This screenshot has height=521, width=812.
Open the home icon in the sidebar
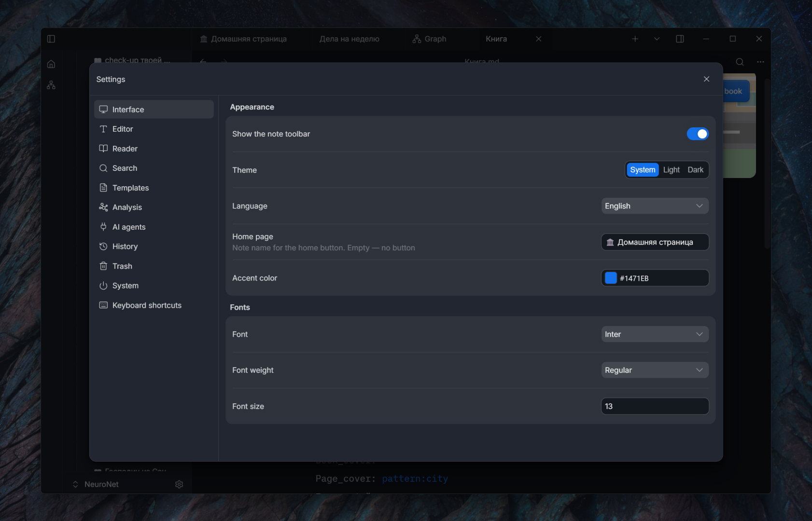tap(51, 64)
